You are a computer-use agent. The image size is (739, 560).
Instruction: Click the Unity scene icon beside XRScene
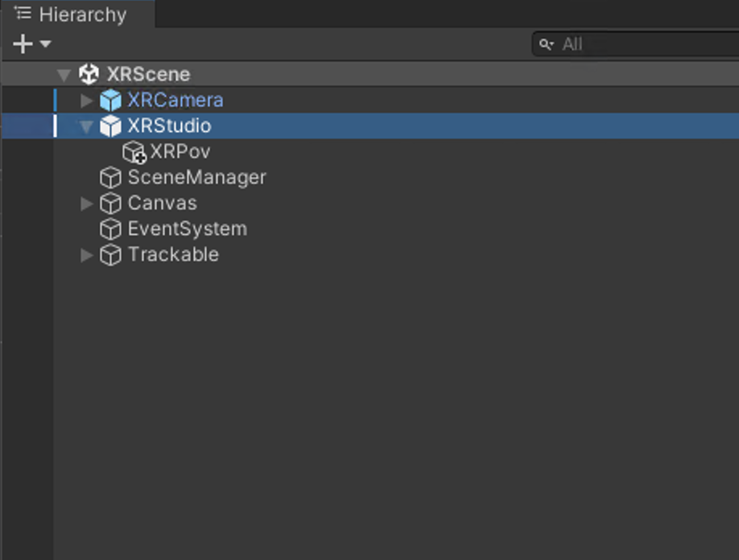pyautogui.click(x=89, y=74)
